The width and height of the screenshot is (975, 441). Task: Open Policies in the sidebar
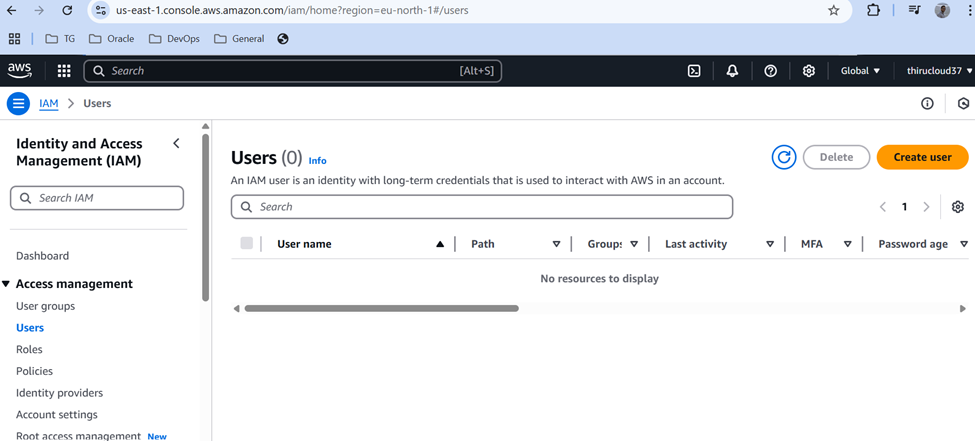point(34,371)
